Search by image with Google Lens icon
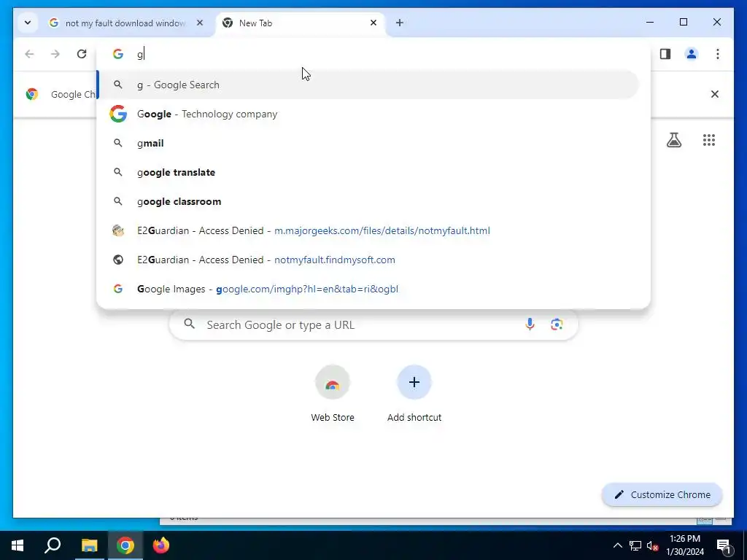Image resolution: width=747 pixels, height=560 pixels. click(x=557, y=324)
